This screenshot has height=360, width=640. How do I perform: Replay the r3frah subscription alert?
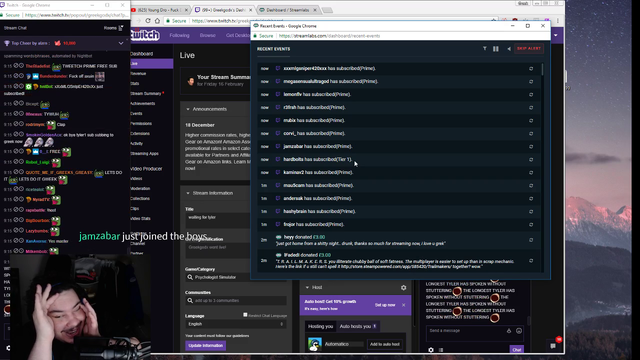coord(531,108)
